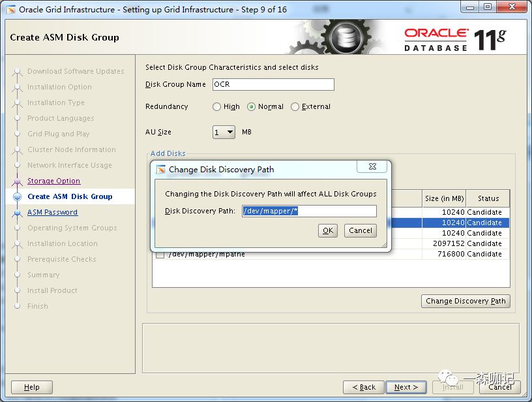Click Next to continue
Screen dimensions: 532x402
[406, 387]
